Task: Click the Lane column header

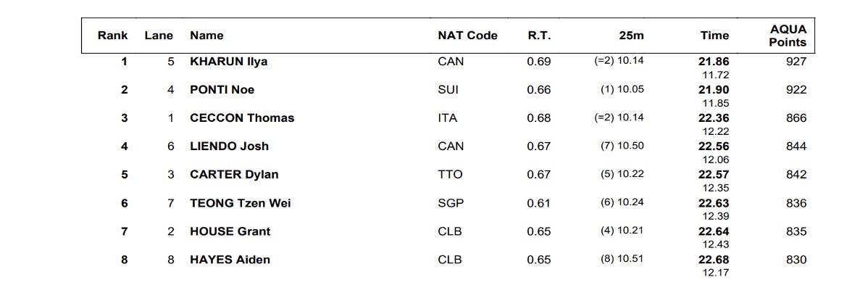Action: (159, 35)
